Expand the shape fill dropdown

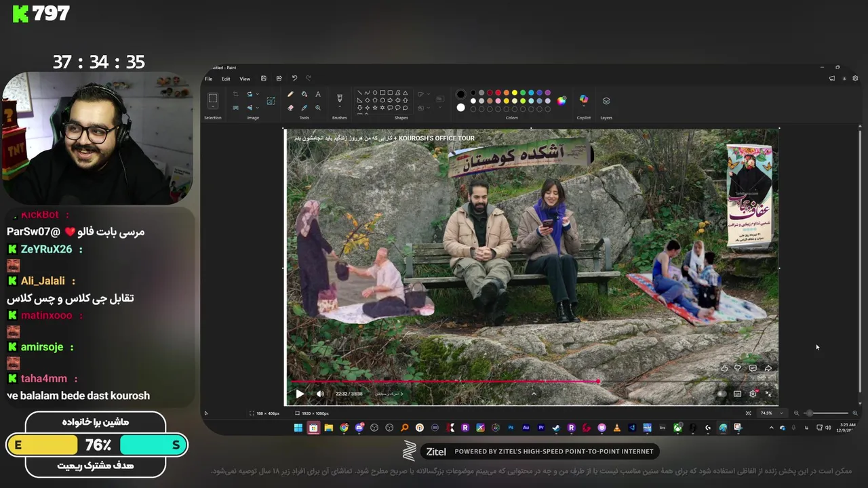429,108
